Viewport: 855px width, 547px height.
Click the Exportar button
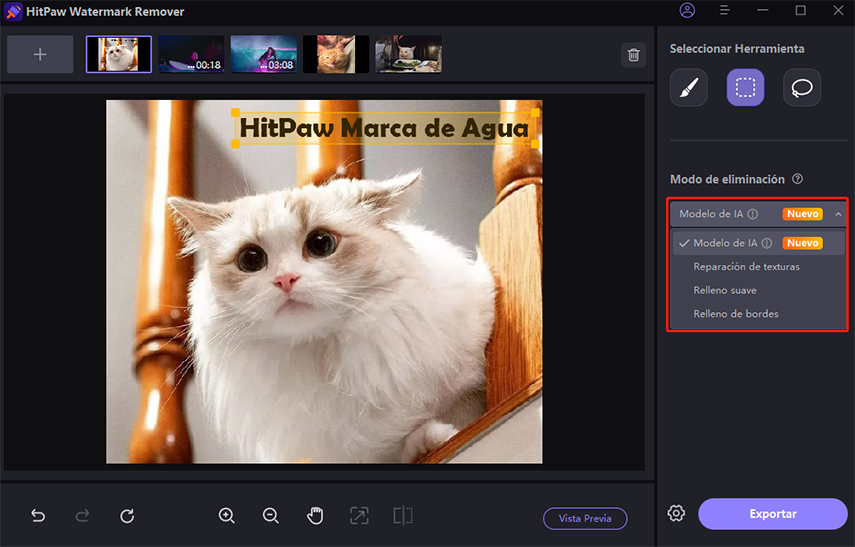pyautogui.click(x=772, y=514)
